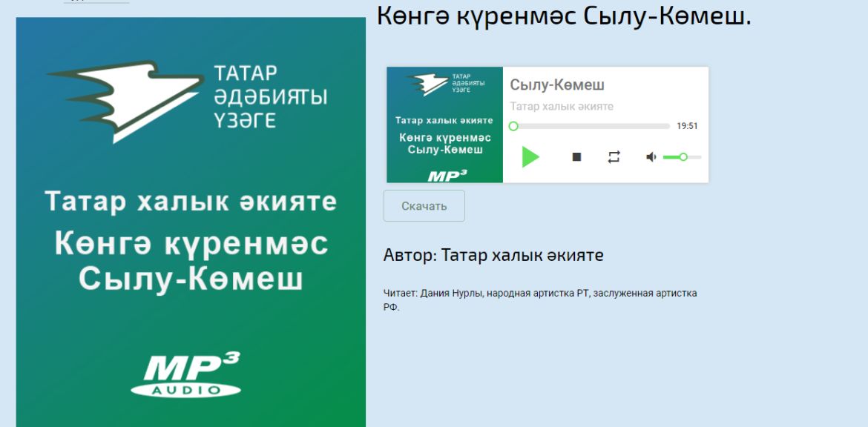Click the Автор: Татар халык әкияте line

pyautogui.click(x=493, y=255)
